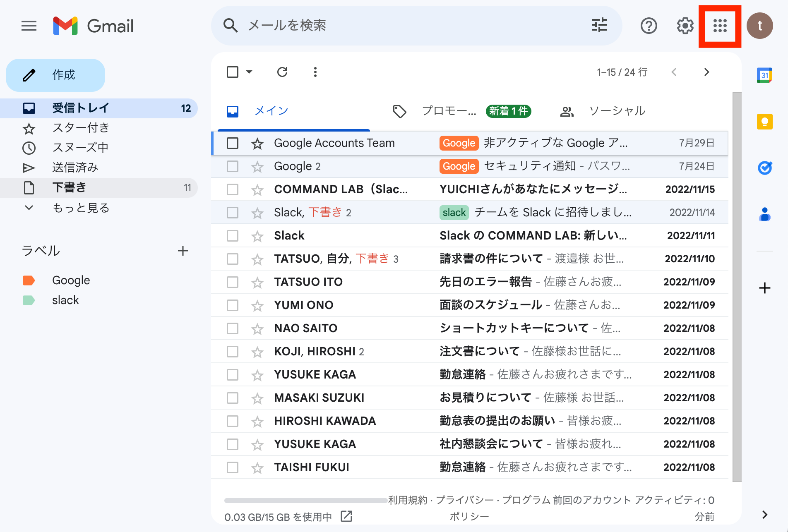Screen dimensions: 788x532
Task: Click the orange Google label color tag
Action: 29,280
